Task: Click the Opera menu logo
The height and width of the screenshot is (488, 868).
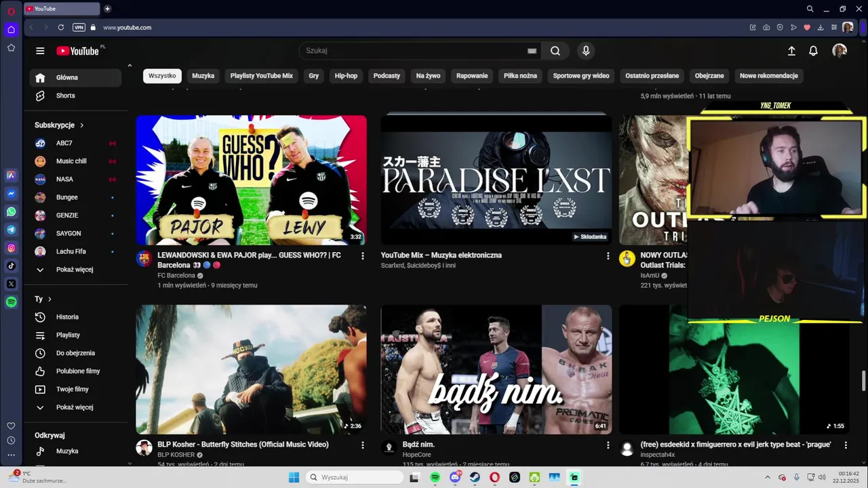Action: pos(11,11)
